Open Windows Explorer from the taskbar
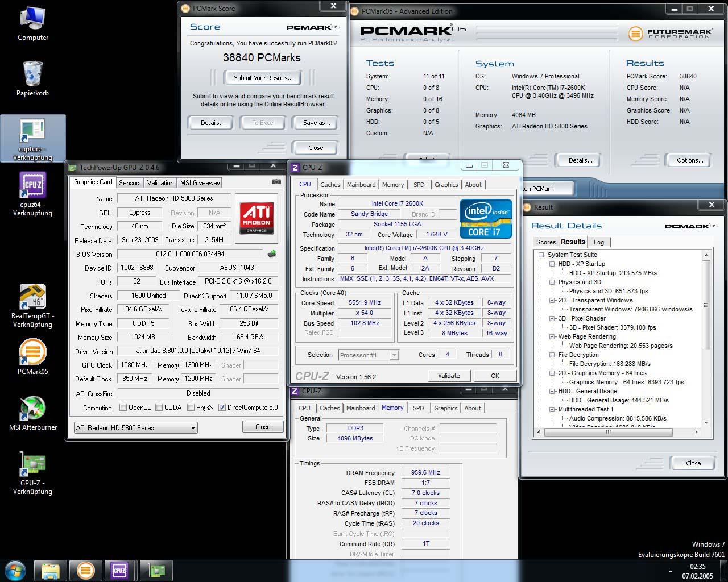This screenshot has width=728, height=582. 51,570
